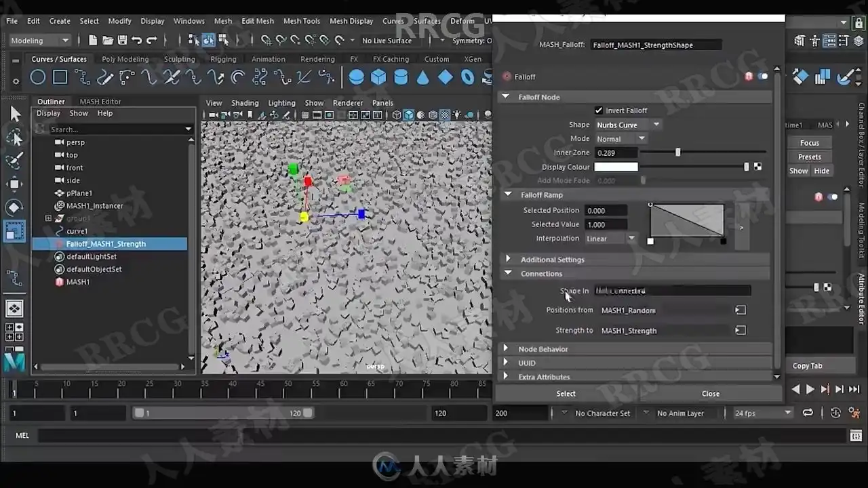Toggle the Invert Falloff checkbox
The height and width of the screenshot is (488, 868).
[x=599, y=110]
